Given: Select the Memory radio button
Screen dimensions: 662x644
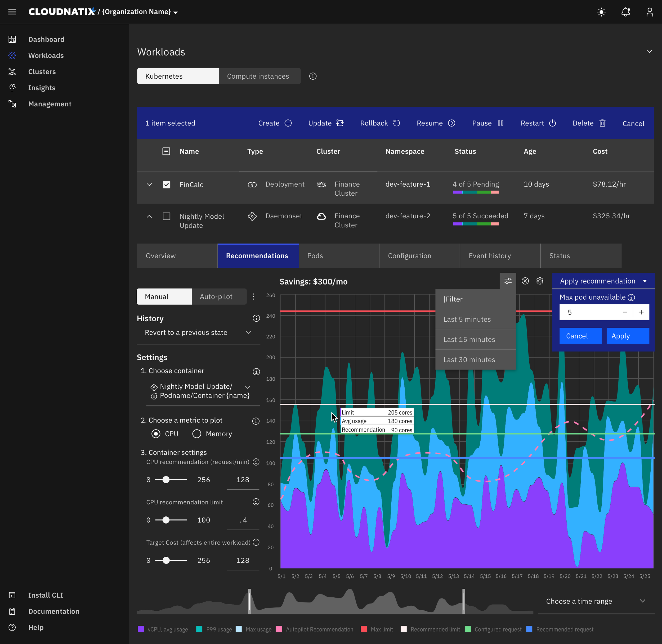Looking at the screenshot, I should point(197,434).
